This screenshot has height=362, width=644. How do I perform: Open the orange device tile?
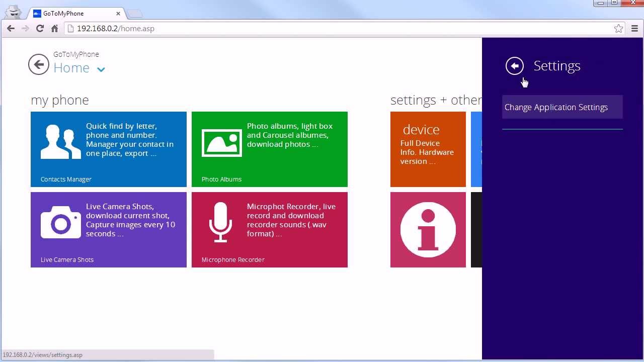coord(428,149)
